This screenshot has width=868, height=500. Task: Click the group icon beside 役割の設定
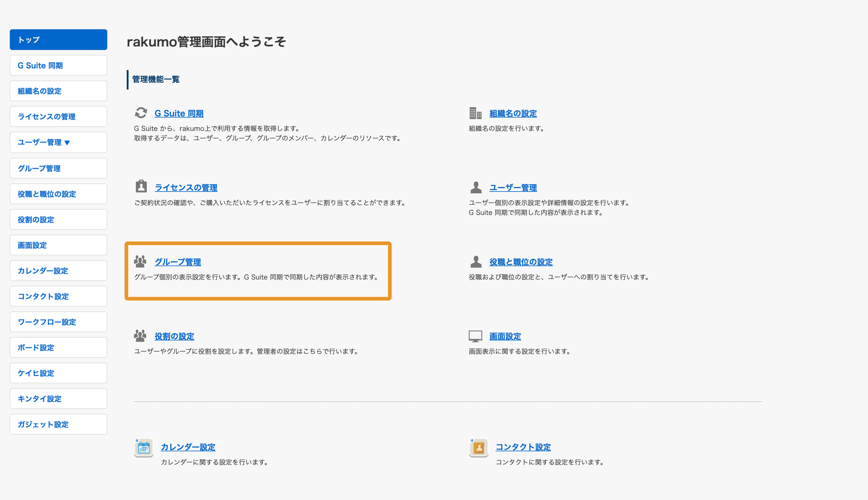pos(140,336)
